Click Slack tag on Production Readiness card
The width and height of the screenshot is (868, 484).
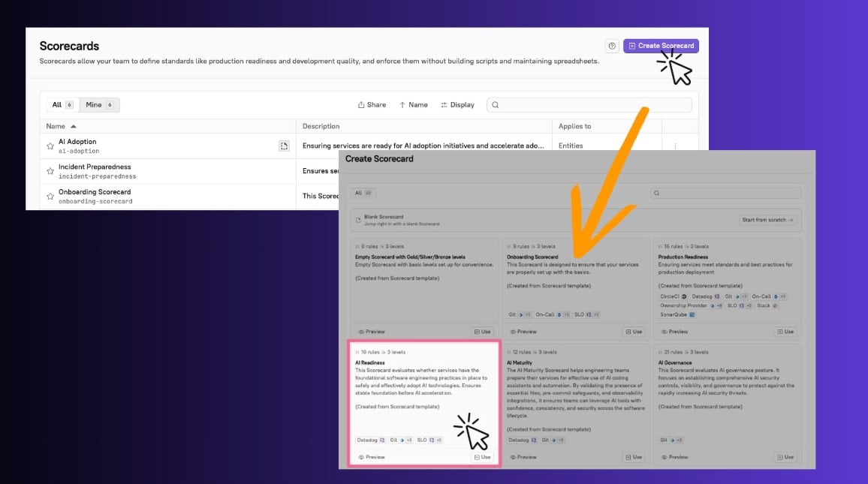tap(767, 305)
